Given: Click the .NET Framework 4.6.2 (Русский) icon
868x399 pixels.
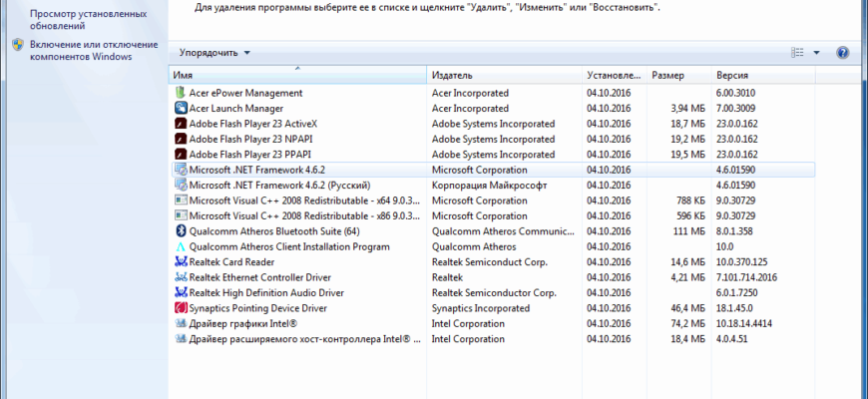Looking at the screenshot, I should click(180, 186).
